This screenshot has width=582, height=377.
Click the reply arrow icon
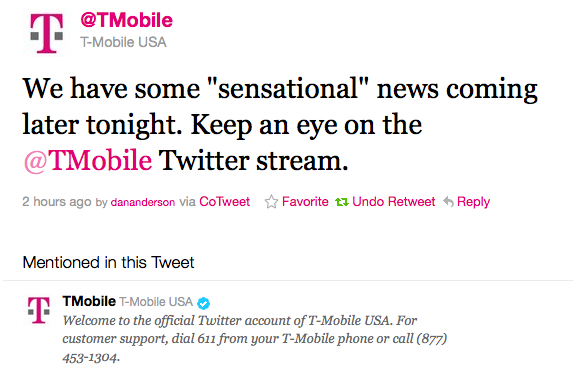click(449, 202)
